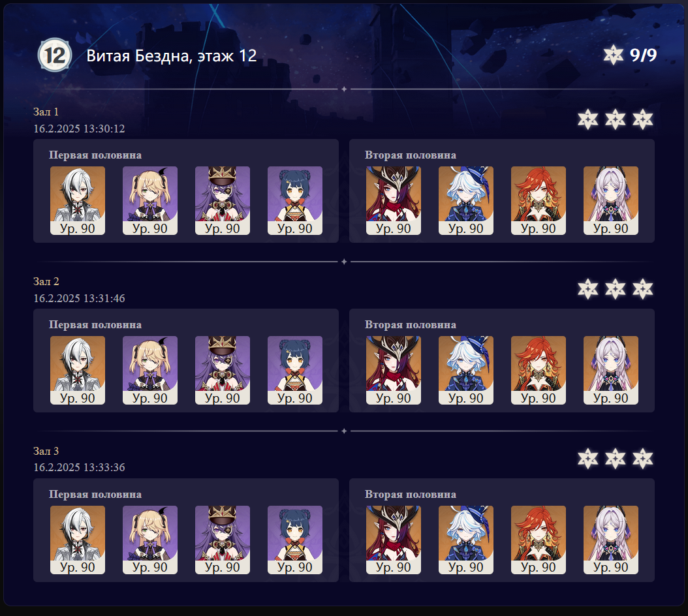Select blonde twin-tail character in Зал 1

150,200
